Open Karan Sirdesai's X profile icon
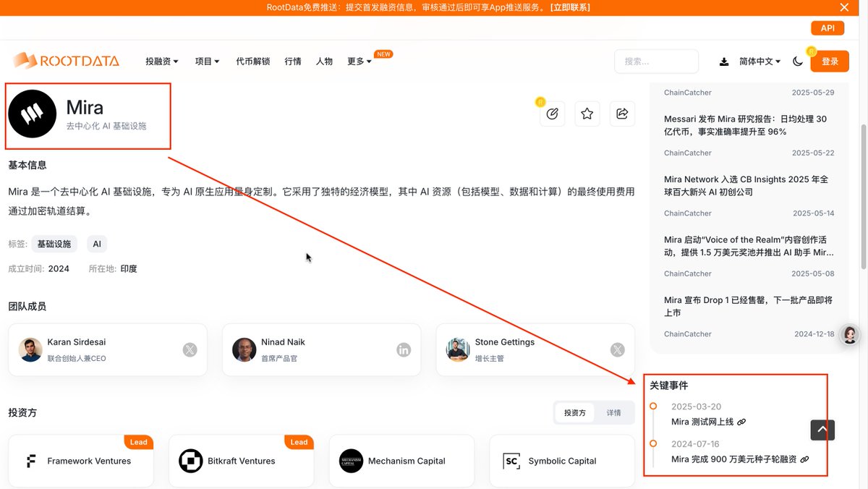Image resolution: width=868 pixels, height=489 pixels. pos(190,350)
